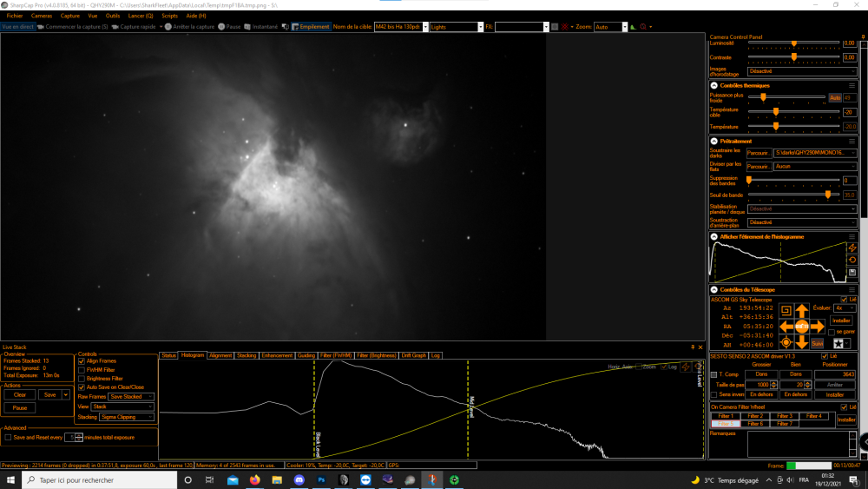The width and height of the screenshot is (868, 489).
Task: Open the Stacking Sigma Clipping dropdown
Action: point(126,417)
